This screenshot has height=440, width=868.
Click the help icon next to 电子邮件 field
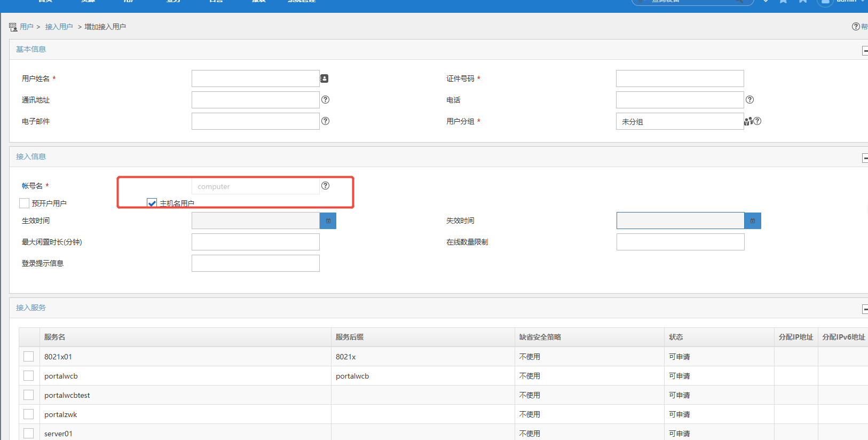tap(325, 121)
